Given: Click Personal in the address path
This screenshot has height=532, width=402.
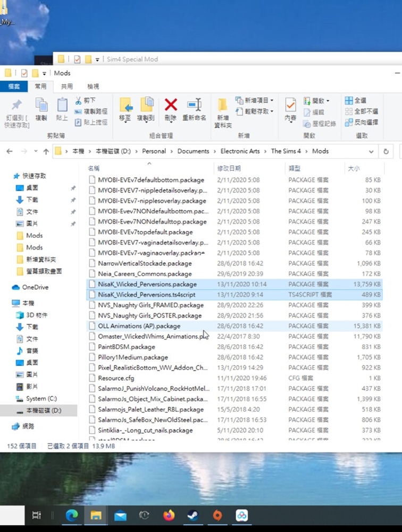Looking at the screenshot, I should pyautogui.click(x=154, y=151).
